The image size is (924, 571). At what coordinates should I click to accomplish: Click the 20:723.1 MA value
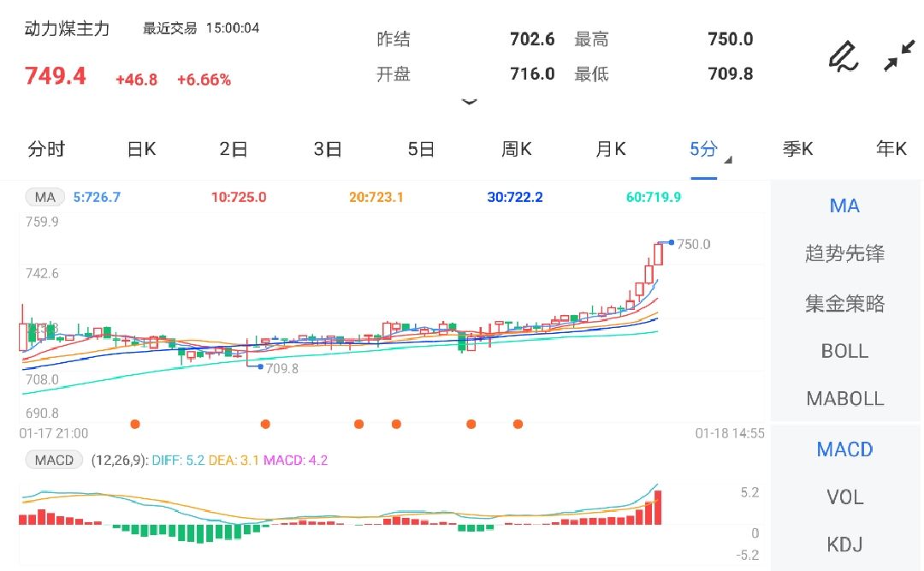[376, 197]
